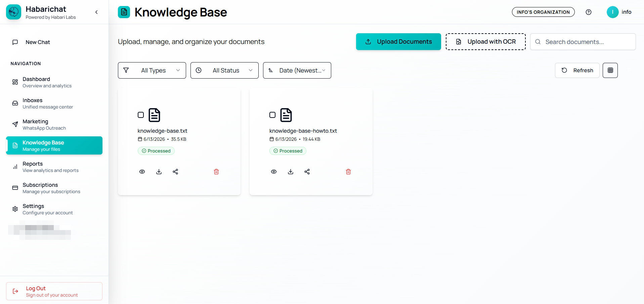This screenshot has height=304, width=644.
Task: Click the Refresh button
Action: pyautogui.click(x=577, y=70)
